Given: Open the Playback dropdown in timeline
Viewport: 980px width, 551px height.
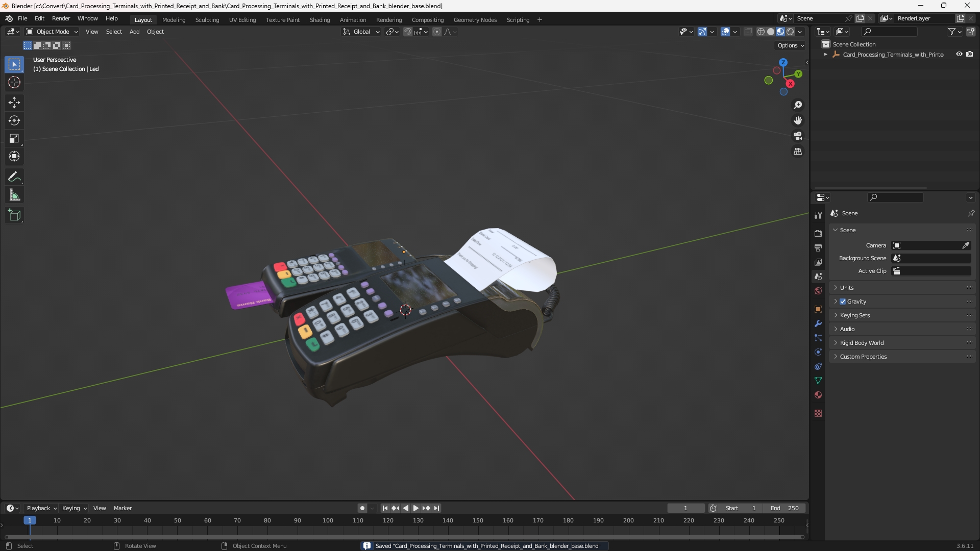Looking at the screenshot, I should [x=41, y=508].
